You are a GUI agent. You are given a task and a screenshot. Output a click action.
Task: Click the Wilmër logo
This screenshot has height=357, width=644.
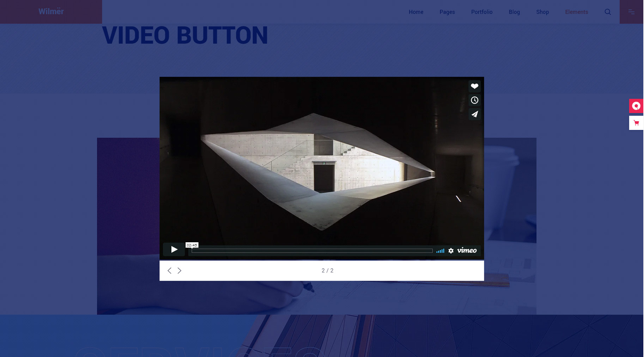[51, 11]
